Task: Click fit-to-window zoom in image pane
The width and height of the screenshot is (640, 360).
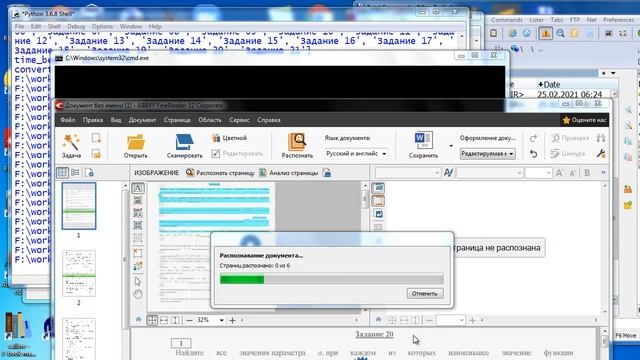Action: pos(152,320)
